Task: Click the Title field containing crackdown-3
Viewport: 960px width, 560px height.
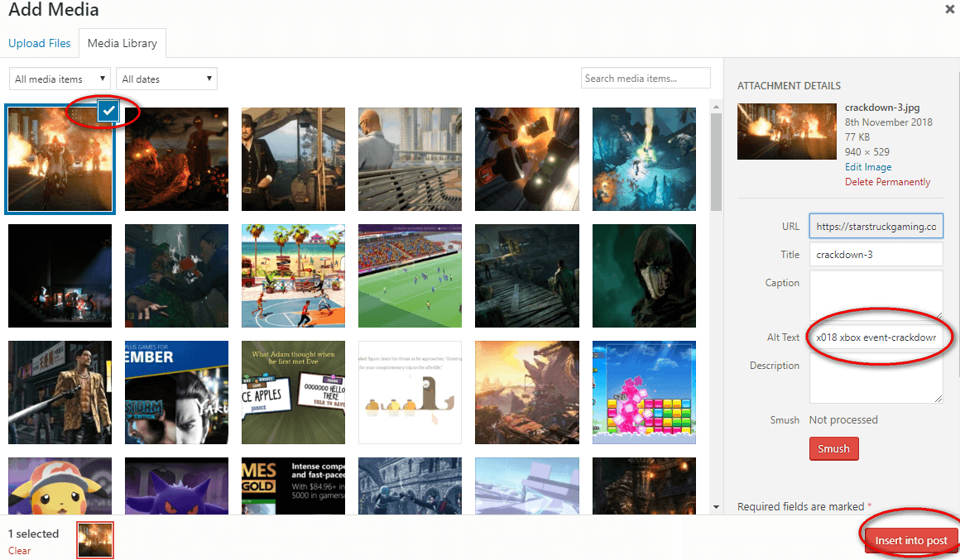Action: tap(876, 255)
